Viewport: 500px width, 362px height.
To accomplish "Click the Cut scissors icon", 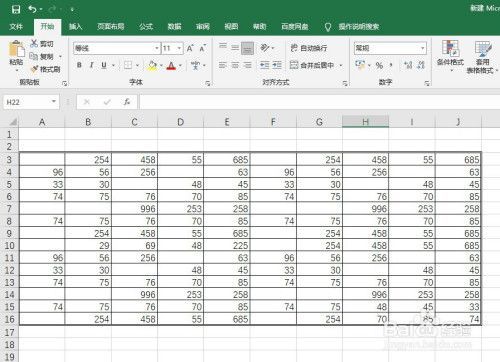I will pyautogui.click(x=34, y=43).
